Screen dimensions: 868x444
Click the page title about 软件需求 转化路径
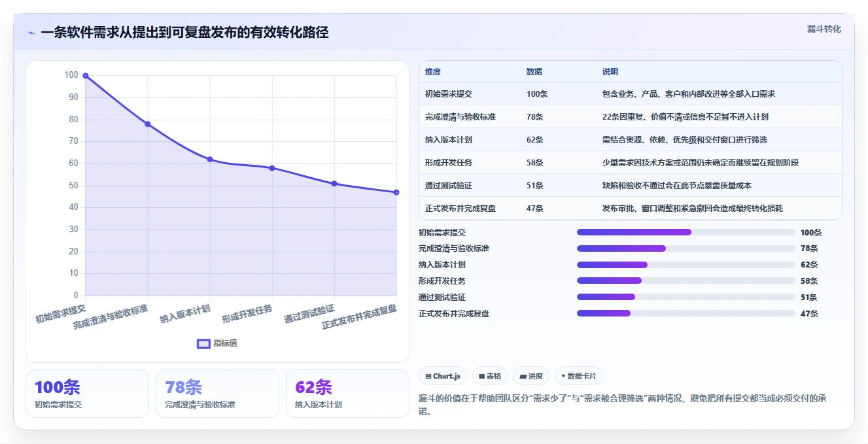184,32
